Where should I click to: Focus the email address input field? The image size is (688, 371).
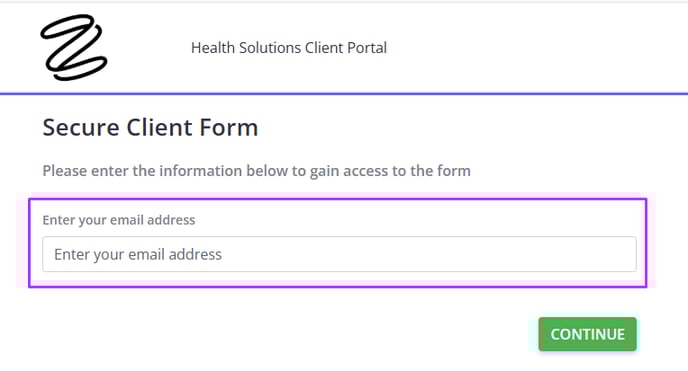coord(339,254)
